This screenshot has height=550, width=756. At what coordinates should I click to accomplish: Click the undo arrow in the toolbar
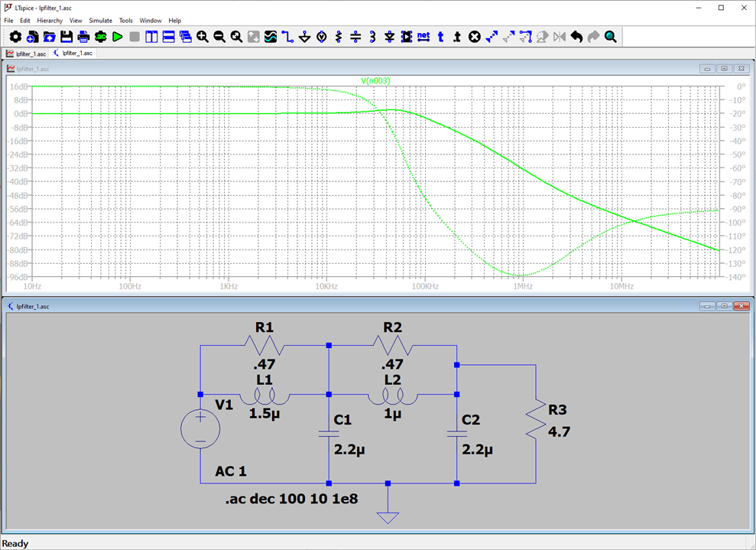point(576,37)
